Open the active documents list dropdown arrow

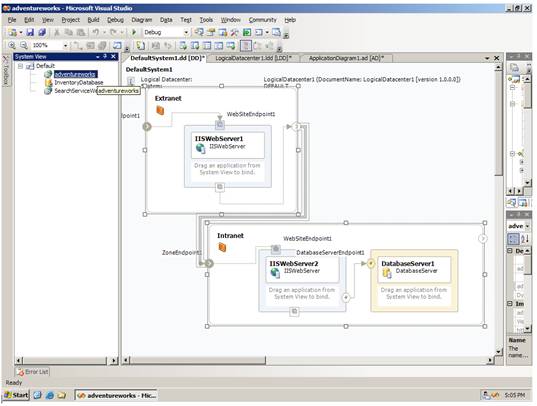[487, 58]
